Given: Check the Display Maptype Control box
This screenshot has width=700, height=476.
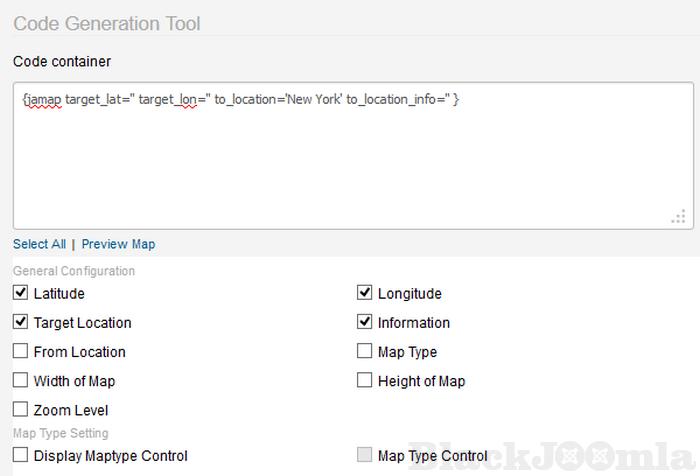Looking at the screenshot, I should click(x=21, y=455).
